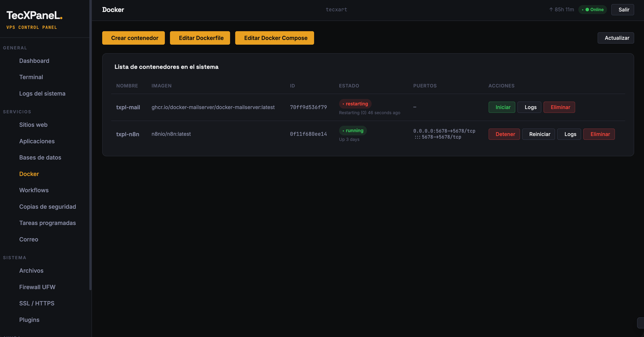Screen dimensions: 644x337
Task: Click the Actualizar button
Action: point(616,38)
